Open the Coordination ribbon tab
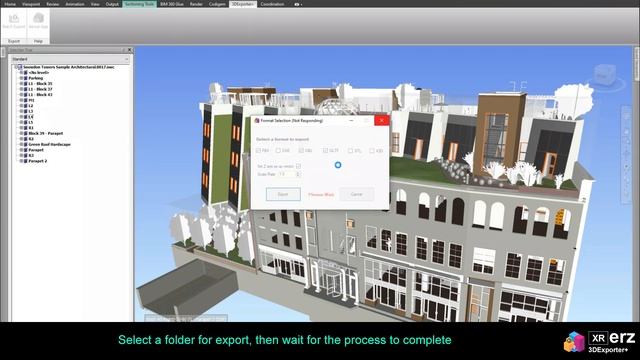 pos(272,4)
